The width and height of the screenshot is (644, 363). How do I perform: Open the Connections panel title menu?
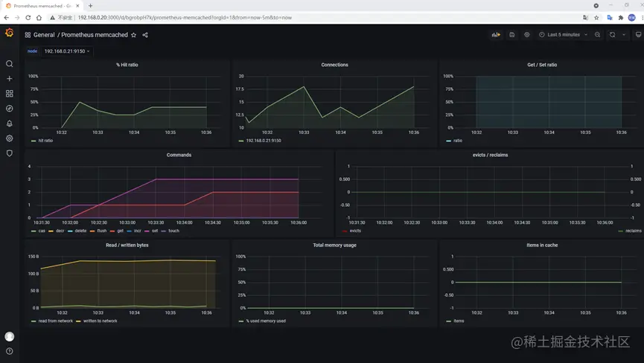click(334, 65)
